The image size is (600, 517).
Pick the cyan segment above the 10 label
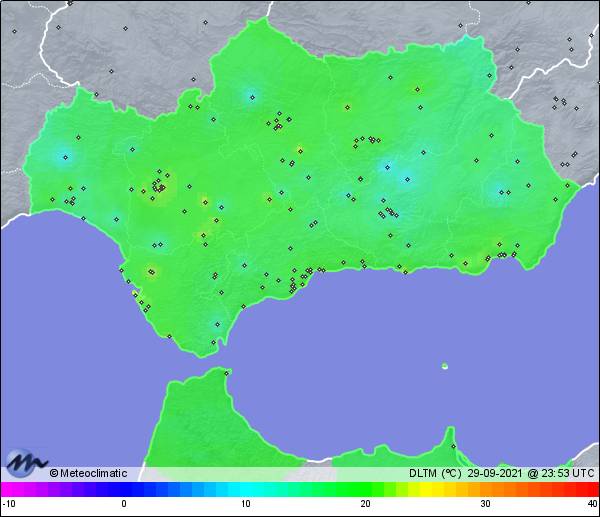click(x=246, y=489)
